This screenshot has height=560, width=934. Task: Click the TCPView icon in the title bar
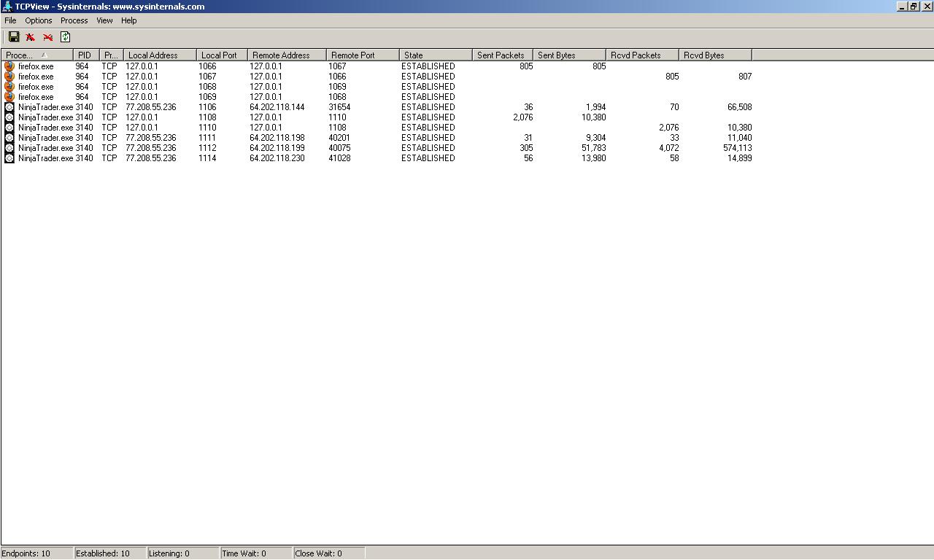tap(7, 7)
